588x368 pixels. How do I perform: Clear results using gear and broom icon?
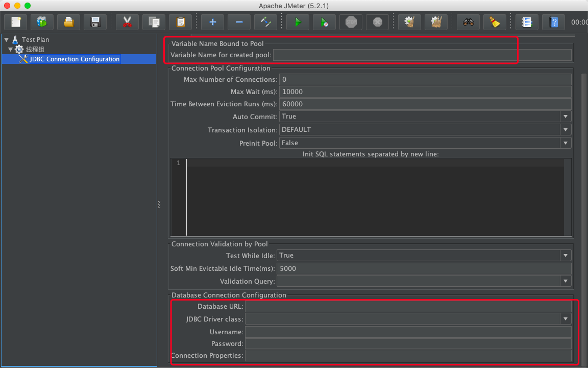point(409,22)
